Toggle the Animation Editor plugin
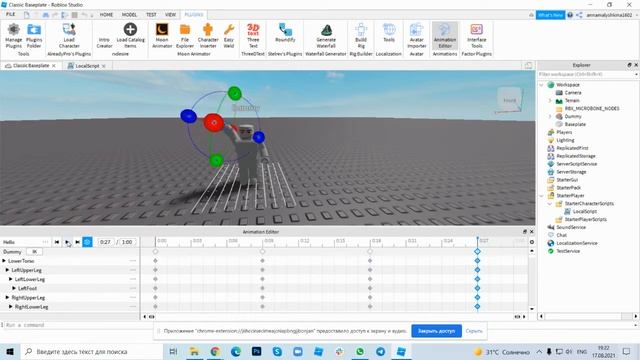This screenshot has width=640, height=360. tap(445, 36)
